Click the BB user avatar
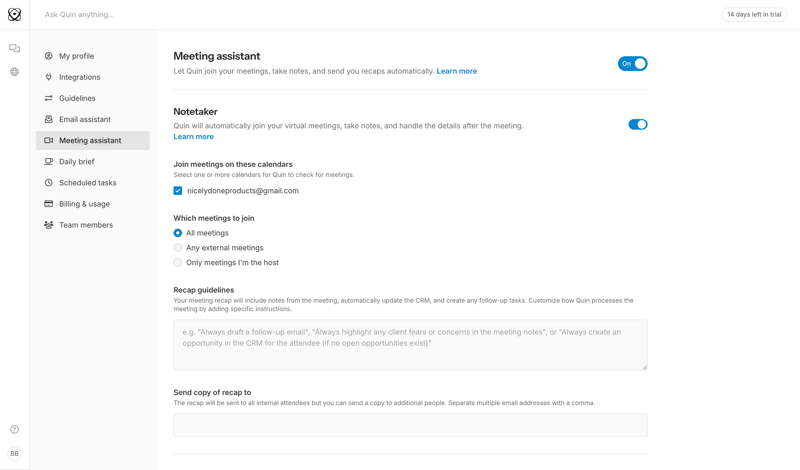This screenshot has width=800, height=470. [14, 453]
